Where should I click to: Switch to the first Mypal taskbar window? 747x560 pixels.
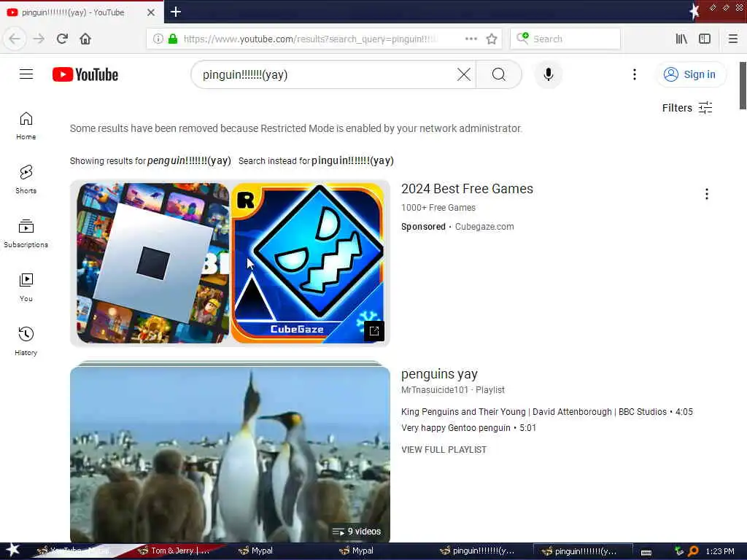[255, 551]
